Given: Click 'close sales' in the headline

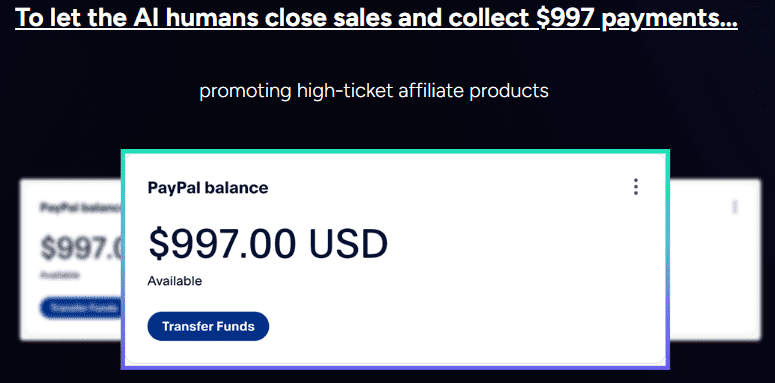Looking at the screenshot, I should click(x=331, y=17).
